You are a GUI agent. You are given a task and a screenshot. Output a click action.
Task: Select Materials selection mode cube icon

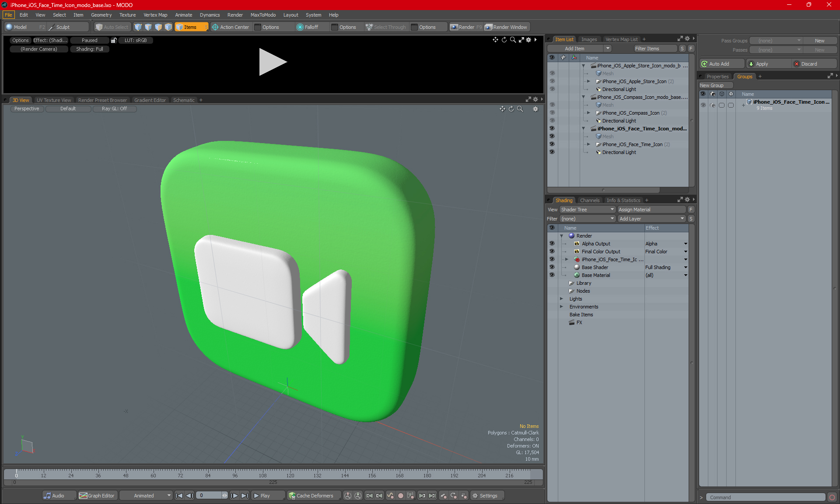tap(168, 27)
